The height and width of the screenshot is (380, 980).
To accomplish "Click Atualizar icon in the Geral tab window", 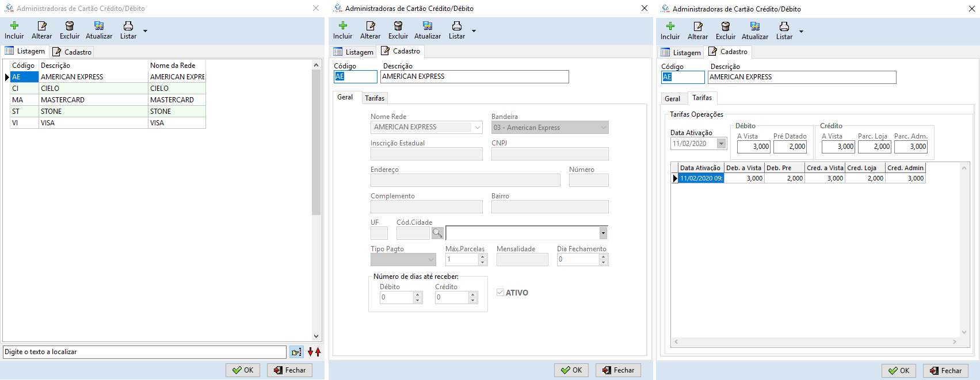I will [428, 25].
